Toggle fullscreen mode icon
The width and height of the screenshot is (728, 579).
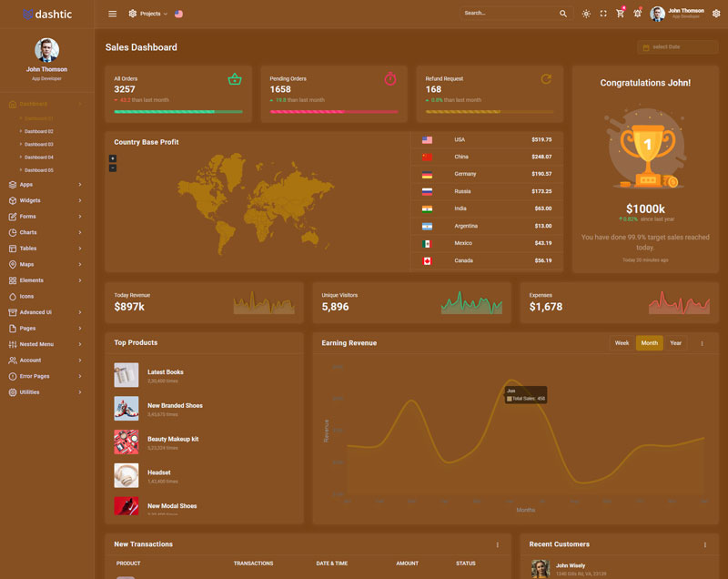[x=603, y=14]
